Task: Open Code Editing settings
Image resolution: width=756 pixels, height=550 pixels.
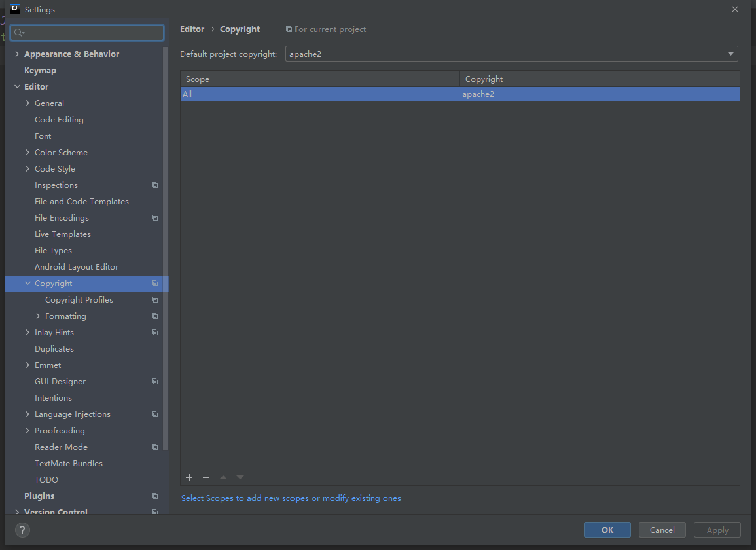Action: [x=59, y=120]
